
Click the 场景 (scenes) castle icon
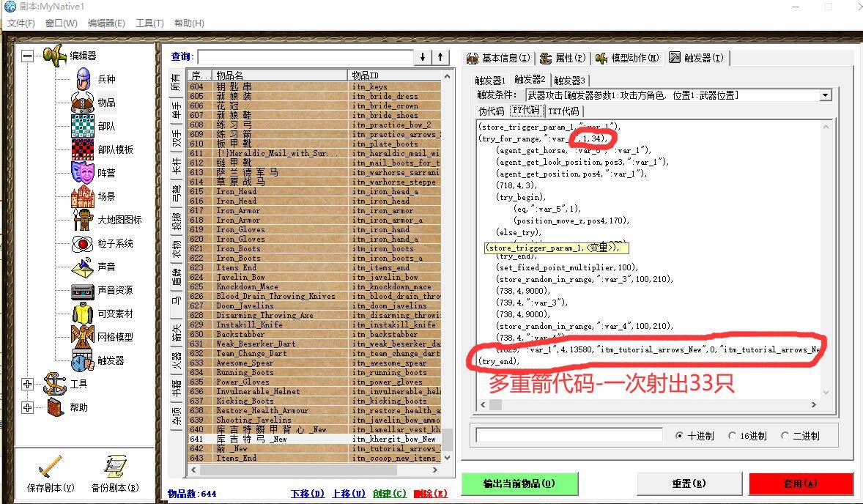coord(84,196)
